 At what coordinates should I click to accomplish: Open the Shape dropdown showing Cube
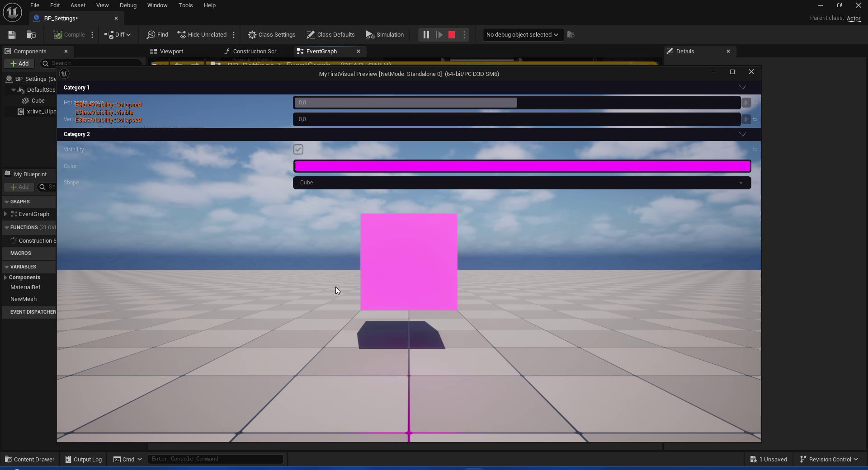click(522, 183)
